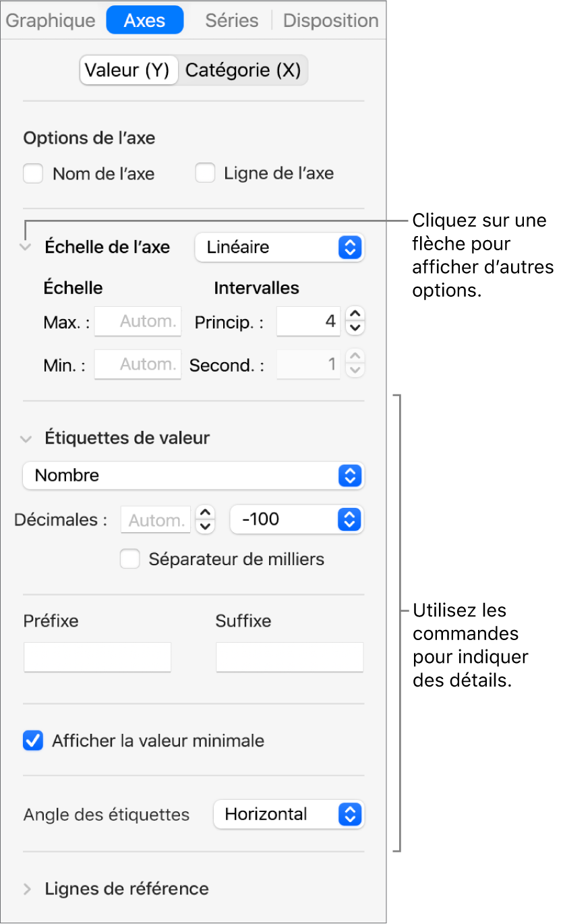Viewport: 563px width, 924px height.
Task: Select the Valeur (Y) axis button
Action: [128, 70]
